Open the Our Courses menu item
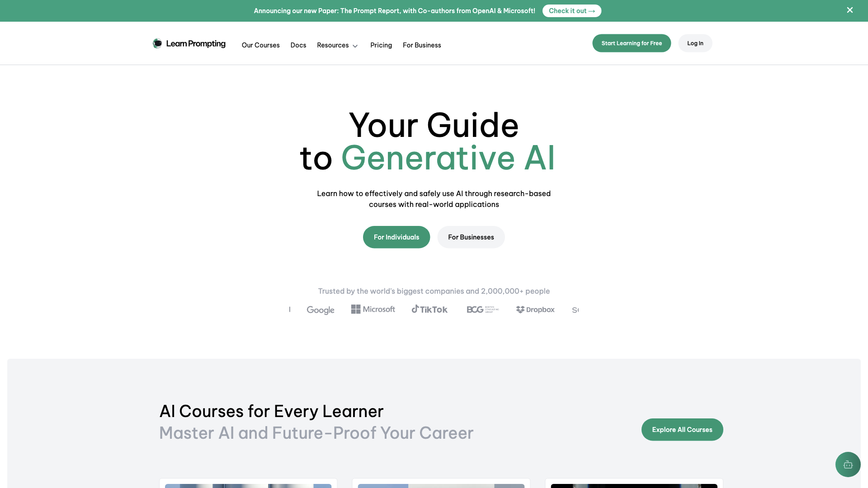868x488 pixels. coord(260,45)
